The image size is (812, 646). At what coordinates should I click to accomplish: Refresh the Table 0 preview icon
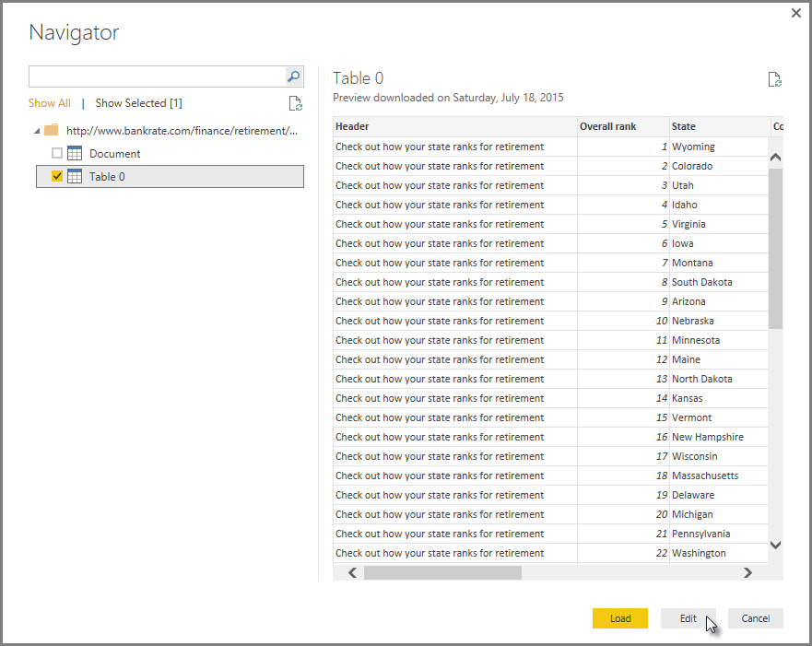[775, 79]
